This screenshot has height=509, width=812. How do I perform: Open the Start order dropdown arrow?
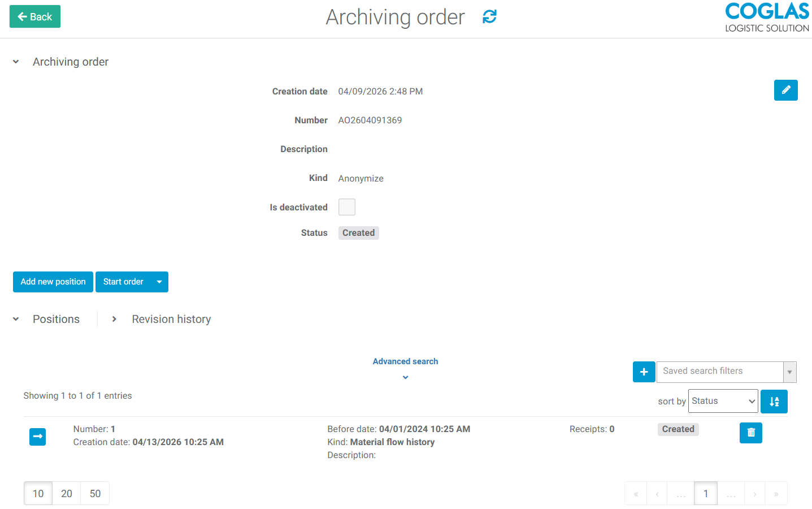[159, 282]
